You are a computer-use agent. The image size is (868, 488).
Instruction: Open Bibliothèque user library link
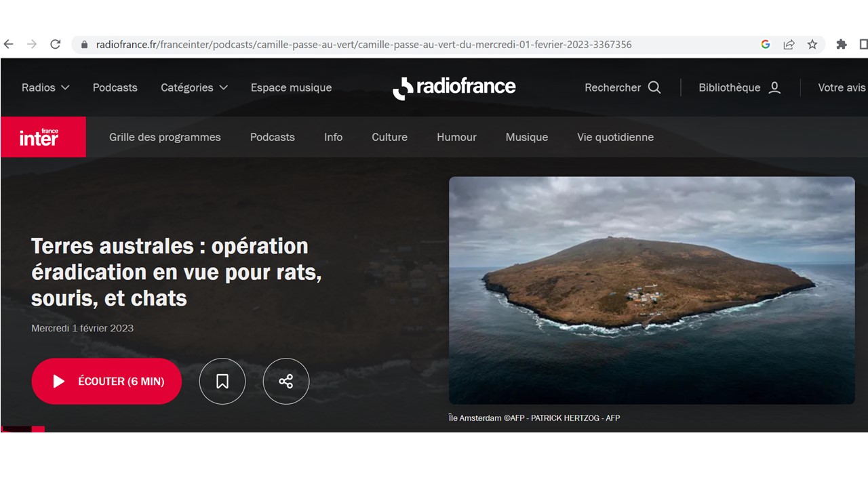740,87
